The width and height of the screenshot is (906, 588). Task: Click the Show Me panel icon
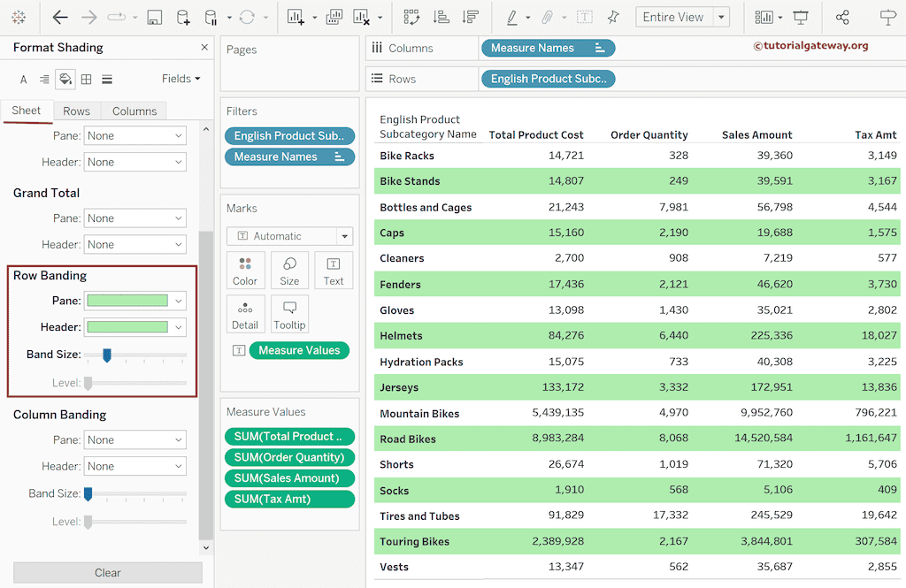(x=764, y=17)
